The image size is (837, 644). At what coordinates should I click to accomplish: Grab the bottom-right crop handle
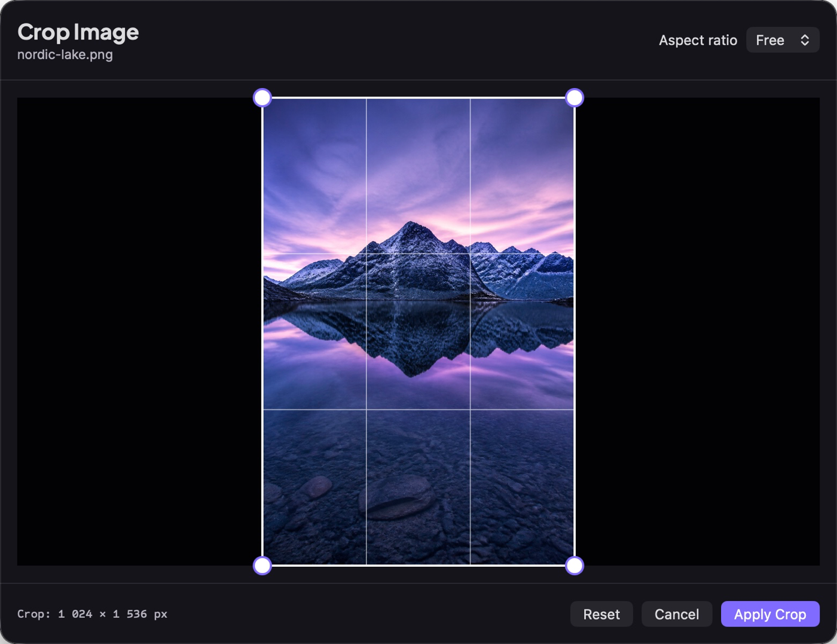coord(575,566)
